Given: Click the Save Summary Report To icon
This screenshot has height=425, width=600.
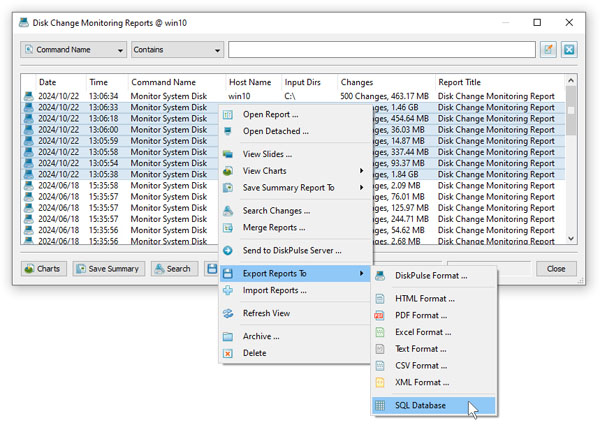Looking at the screenshot, I should (x=228, y=188).
